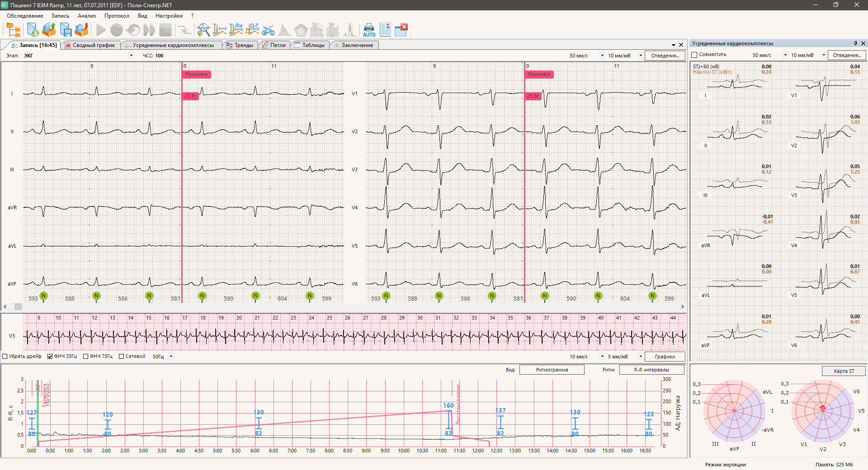
Task: Click the Q-T analysis icon
Action: point(252,30)
